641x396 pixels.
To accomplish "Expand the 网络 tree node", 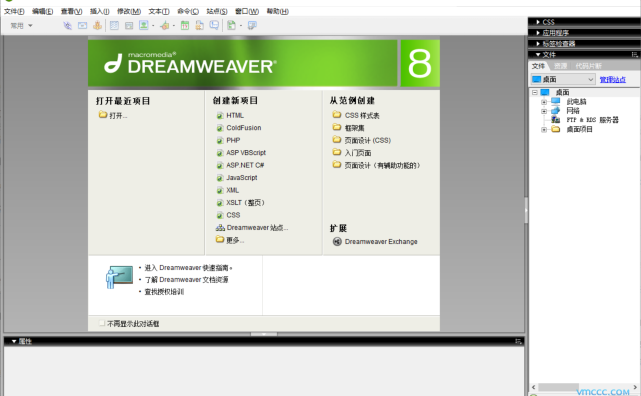I will pos(544,111).
